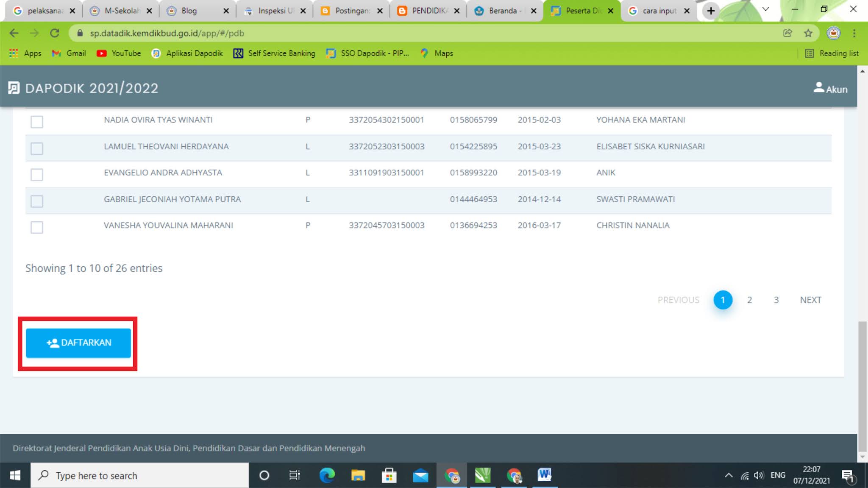Image resolution: width=868 pixels, height=488 pixels.
Task: Open File Explorer from taskbar
Action: (x=358, y=475)
